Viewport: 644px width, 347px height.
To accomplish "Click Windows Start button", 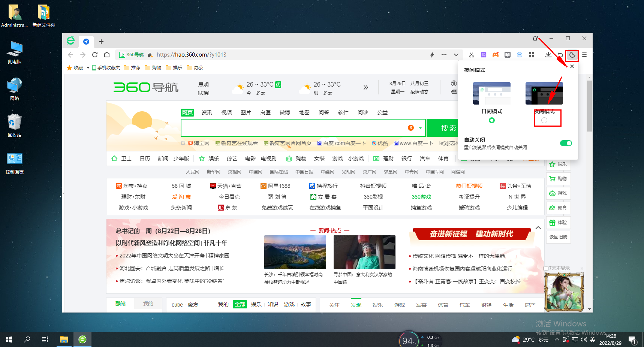I will click(x=9, y=340).
